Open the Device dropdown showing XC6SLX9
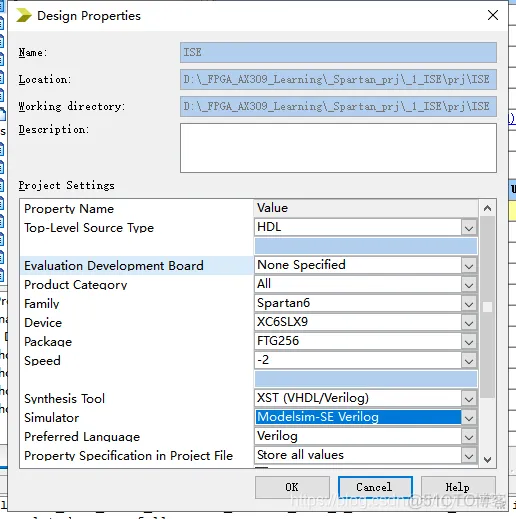The height and width of the screenshot is (519, 516). [469, 323]
